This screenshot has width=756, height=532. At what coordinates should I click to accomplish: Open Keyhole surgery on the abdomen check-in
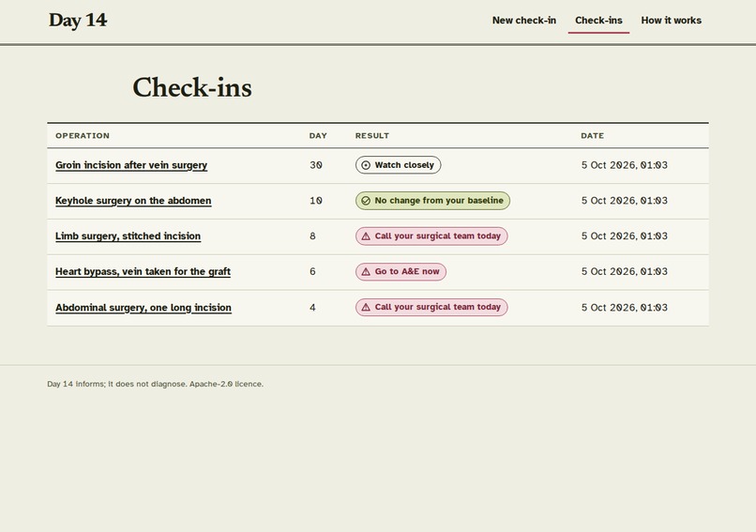133,201
